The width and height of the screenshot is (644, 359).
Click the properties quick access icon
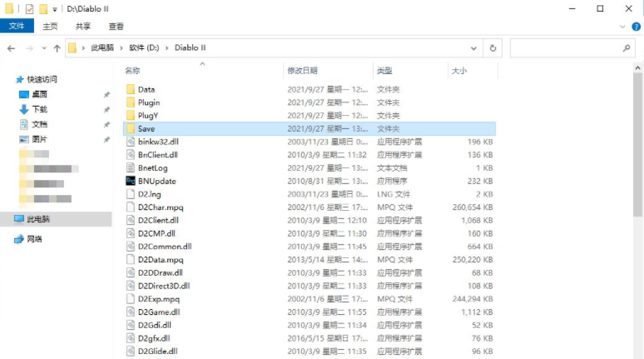coord(29,8)
